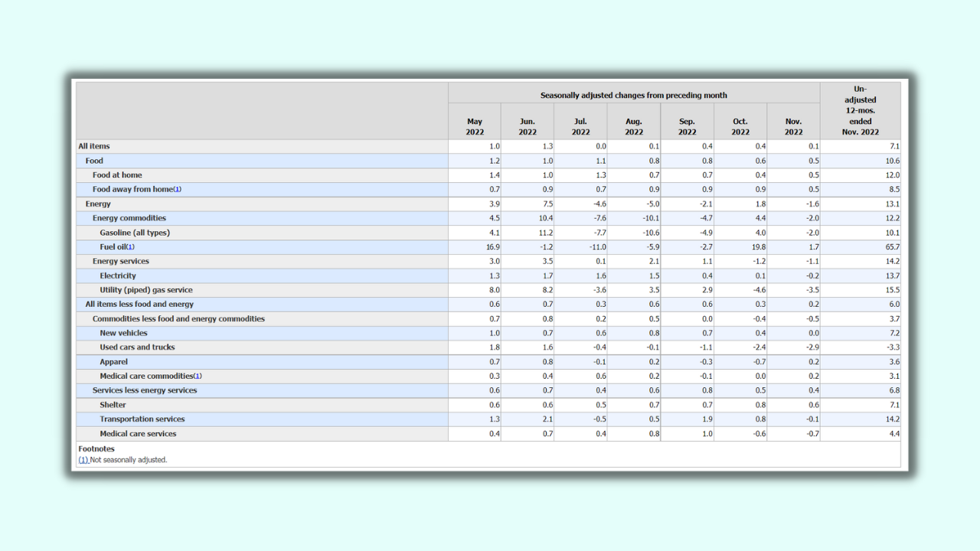Image resolution: width=980 pixels, height=551 pixels.
Task: Select 'Services less energy services' row label
Action: click(145, 390)
